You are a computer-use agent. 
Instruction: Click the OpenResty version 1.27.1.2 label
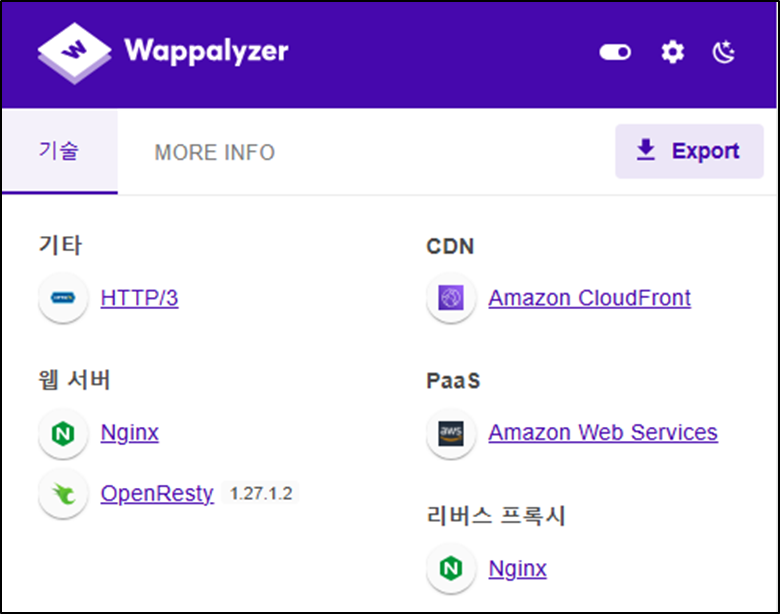pos(261,494)
